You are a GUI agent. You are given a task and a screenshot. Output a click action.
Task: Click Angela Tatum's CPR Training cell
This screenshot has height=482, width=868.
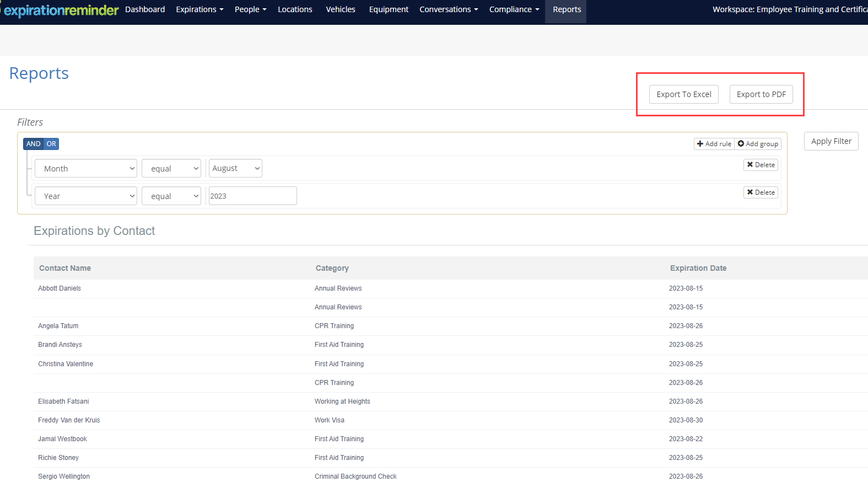[334, 326]
